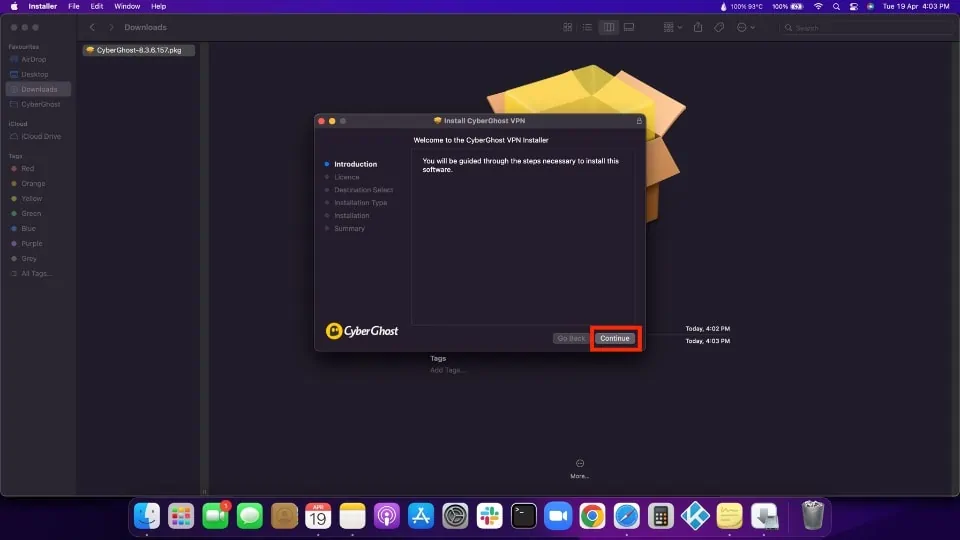960x540 pixels.
Task: Select the Orange tag in sidebar
Action: [x=33, y=184]
